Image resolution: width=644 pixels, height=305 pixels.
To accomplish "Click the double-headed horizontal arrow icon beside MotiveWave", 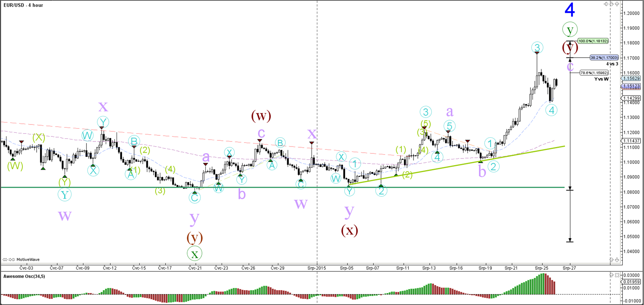I will point(5,259).
